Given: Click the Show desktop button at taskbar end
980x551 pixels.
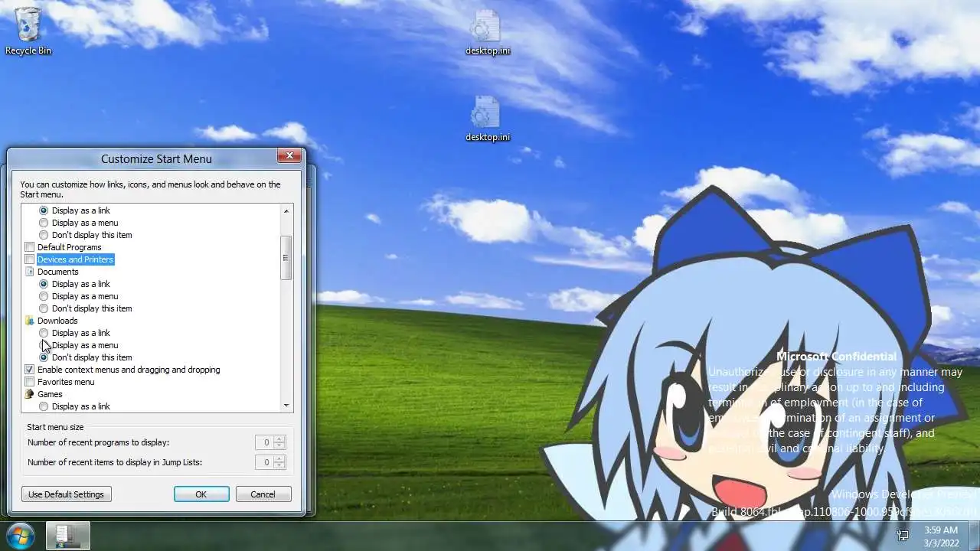Looking at the screenshot, I should [974, 536].
